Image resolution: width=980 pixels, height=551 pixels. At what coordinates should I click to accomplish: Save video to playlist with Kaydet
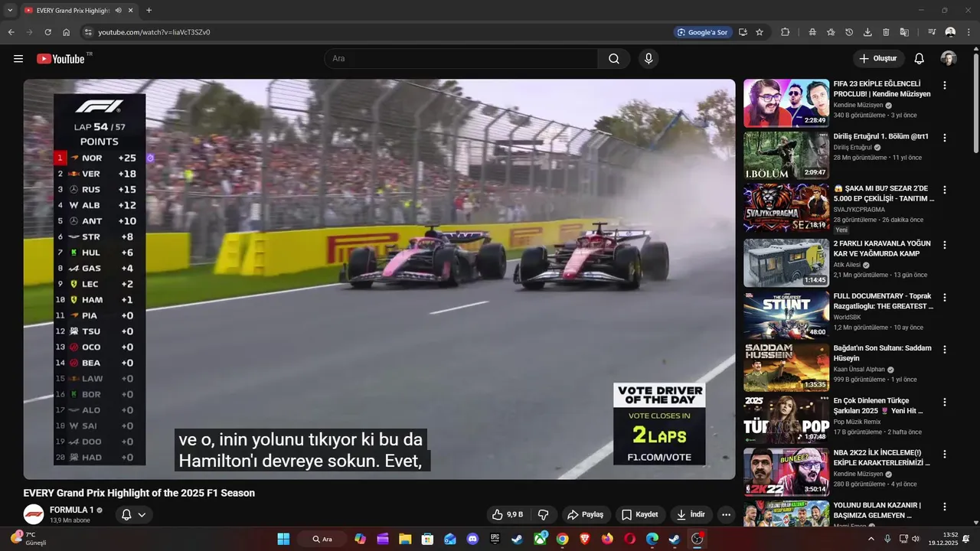639,514
